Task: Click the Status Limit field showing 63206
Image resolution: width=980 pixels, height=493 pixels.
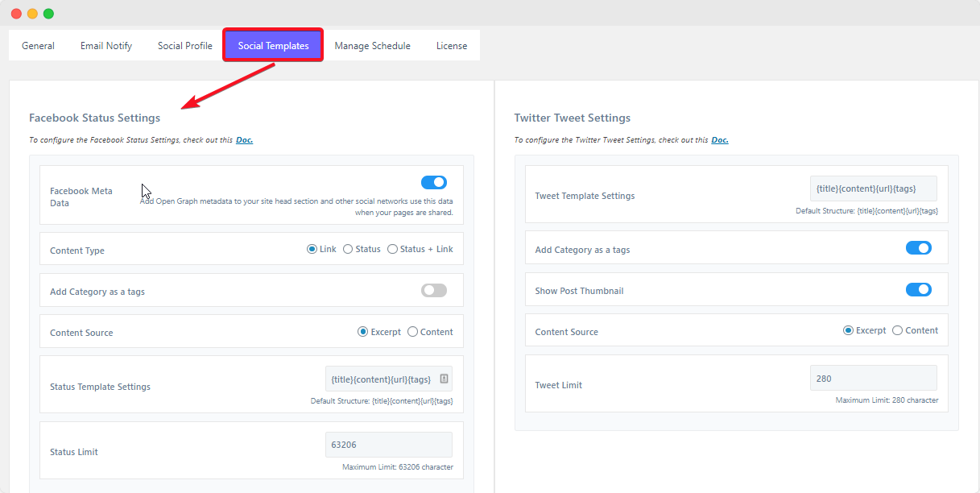Action: click(x=389, y=445)
